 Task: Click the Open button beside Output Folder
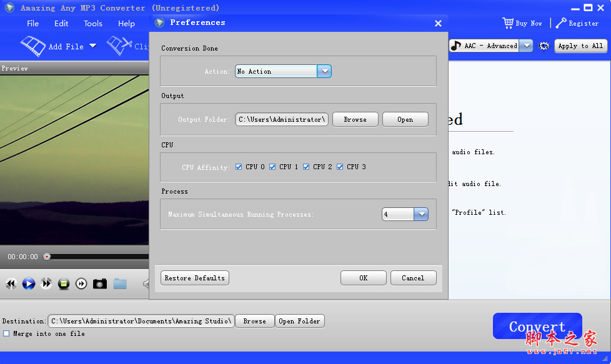point(405,119)
